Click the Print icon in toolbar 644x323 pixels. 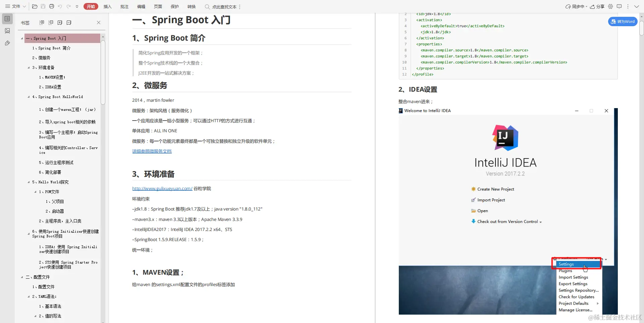click(x=52, y=6)
